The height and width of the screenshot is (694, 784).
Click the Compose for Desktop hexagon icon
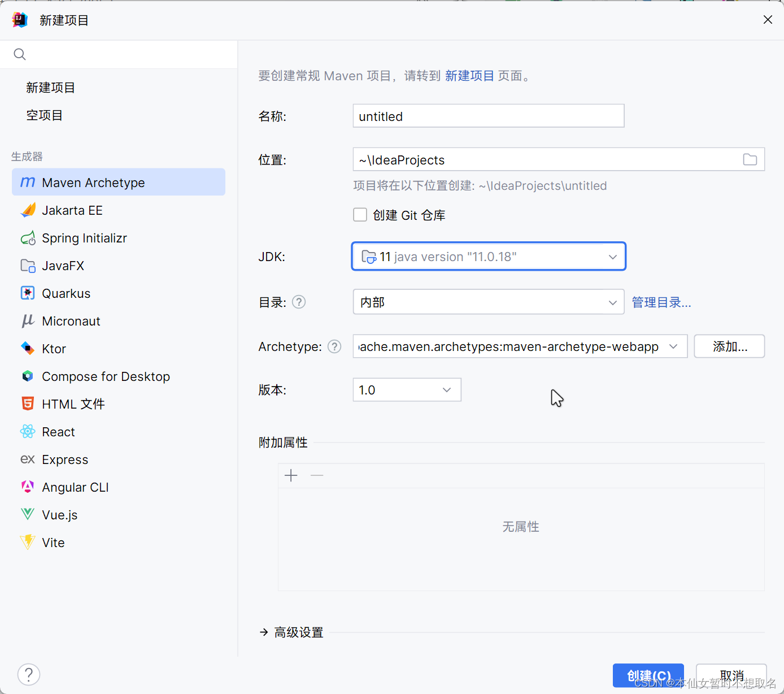[28, 376]
